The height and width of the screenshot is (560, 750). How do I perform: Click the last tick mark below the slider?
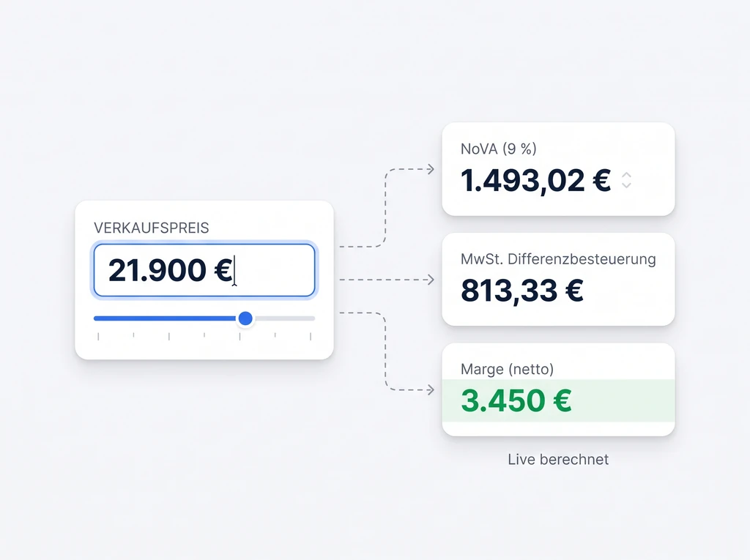[311, 336]
